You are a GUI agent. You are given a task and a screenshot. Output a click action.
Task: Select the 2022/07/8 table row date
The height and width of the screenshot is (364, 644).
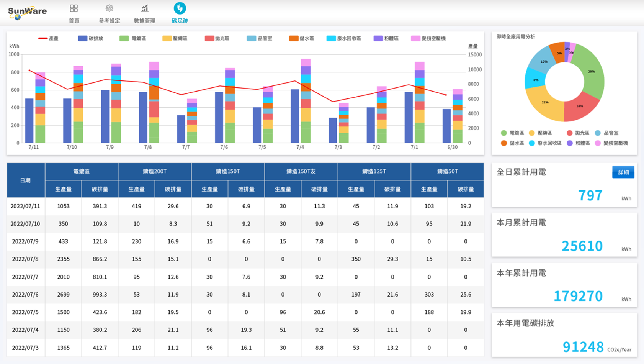[26, 259]
